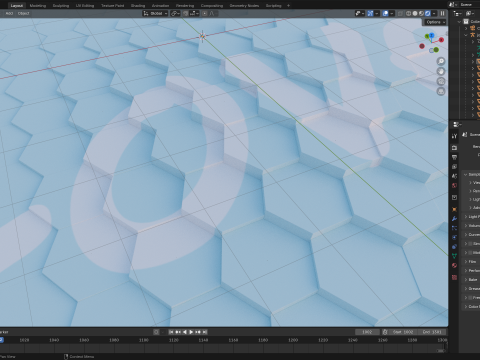The width and height of the screenshot is (480, 360).
Task: Open the orange Object properties tab
Action: [x=454, y=209]
